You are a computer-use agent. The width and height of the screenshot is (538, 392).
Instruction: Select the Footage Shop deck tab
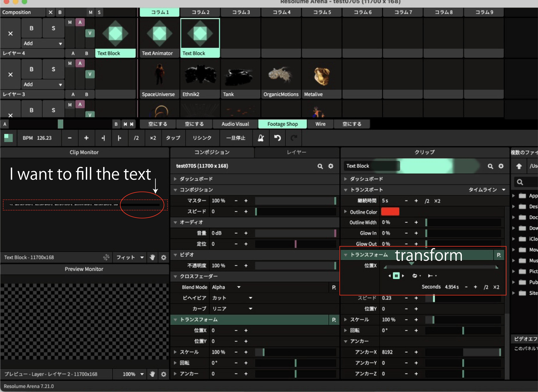(282, 124)
